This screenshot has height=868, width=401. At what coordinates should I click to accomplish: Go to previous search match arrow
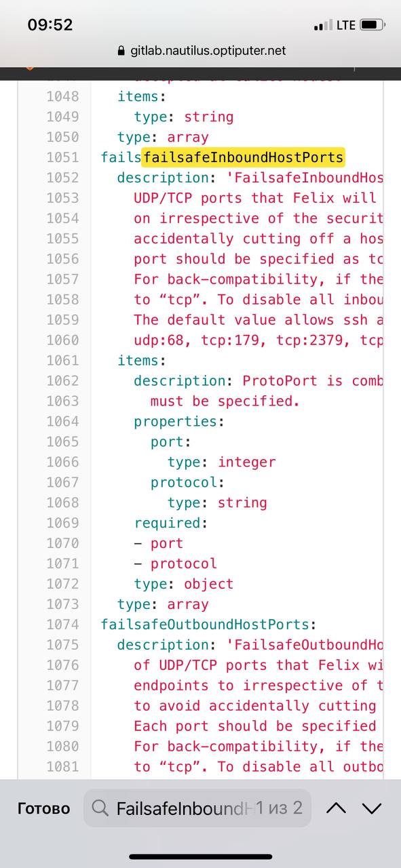[x=337, y=808]
